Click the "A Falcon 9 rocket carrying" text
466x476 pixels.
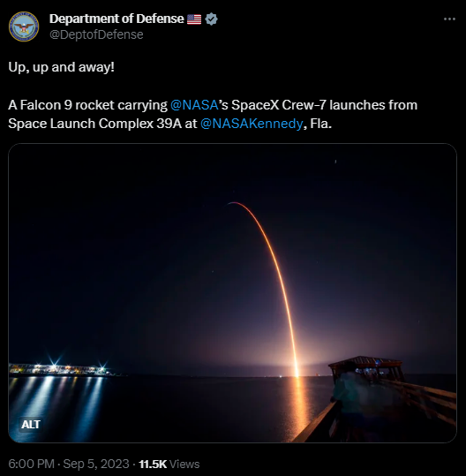point(87,105)
